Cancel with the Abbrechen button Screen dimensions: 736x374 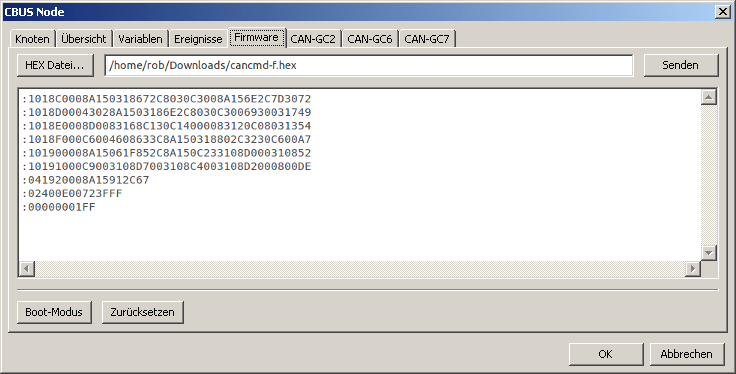[x=686, y=354]
